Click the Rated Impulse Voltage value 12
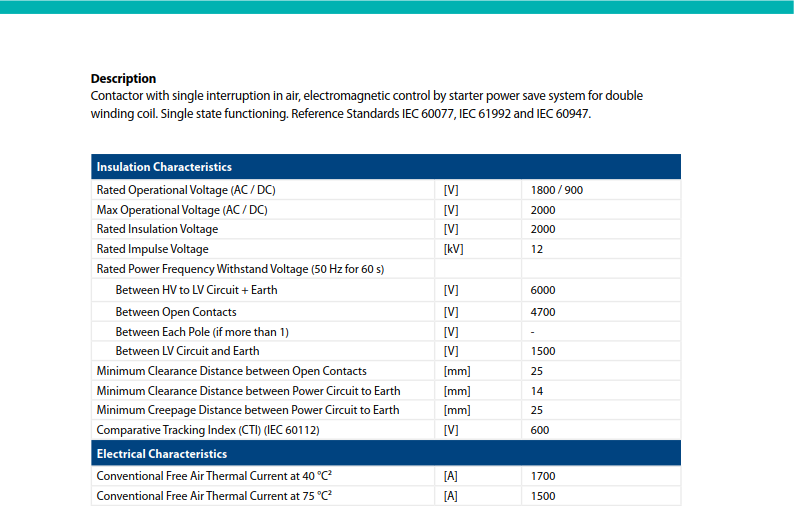This screenshot has height=506, width=794. tap(537, 249)
